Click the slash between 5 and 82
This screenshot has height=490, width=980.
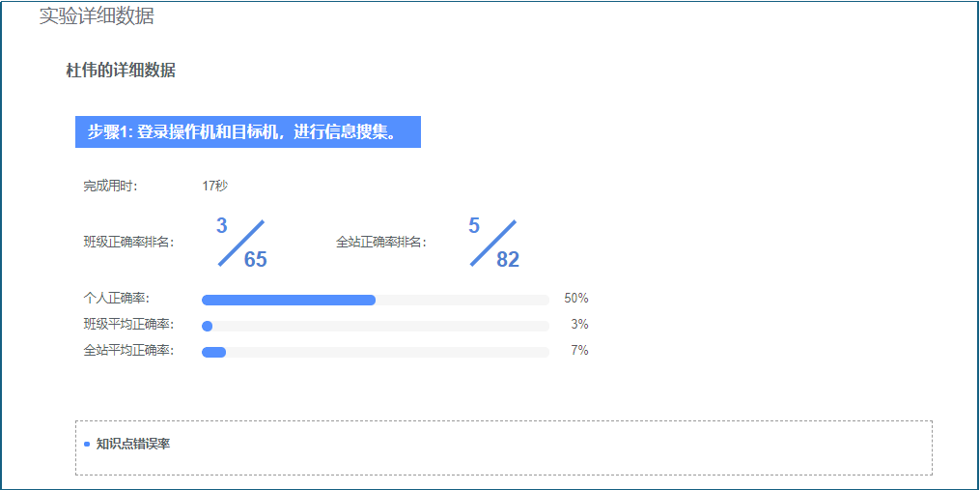(x=493, y=243)
